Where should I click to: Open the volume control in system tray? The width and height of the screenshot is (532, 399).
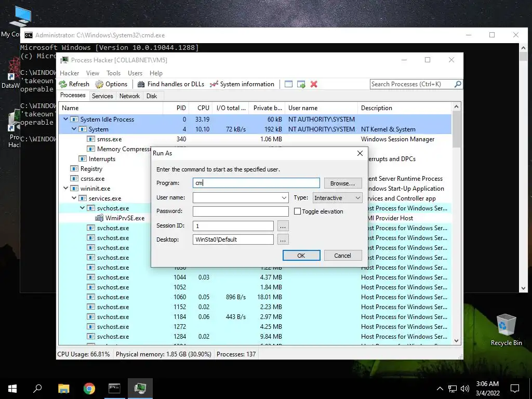point(465,389)
